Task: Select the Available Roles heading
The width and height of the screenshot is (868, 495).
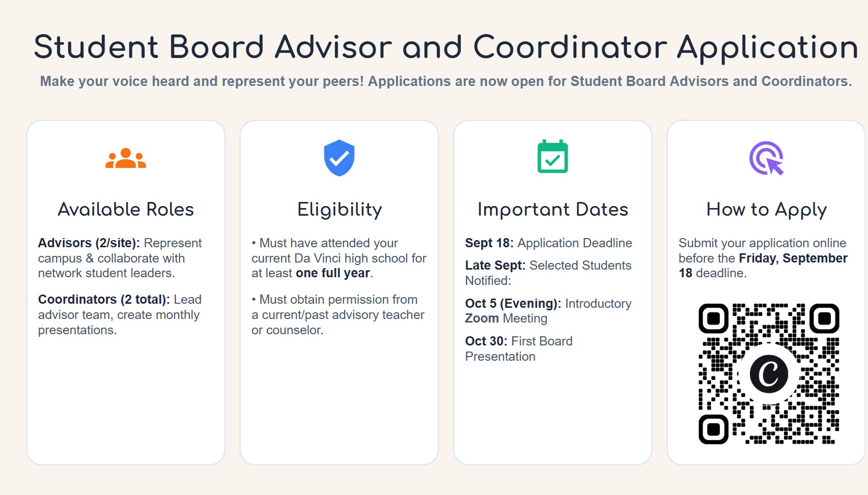Action: 126,209
